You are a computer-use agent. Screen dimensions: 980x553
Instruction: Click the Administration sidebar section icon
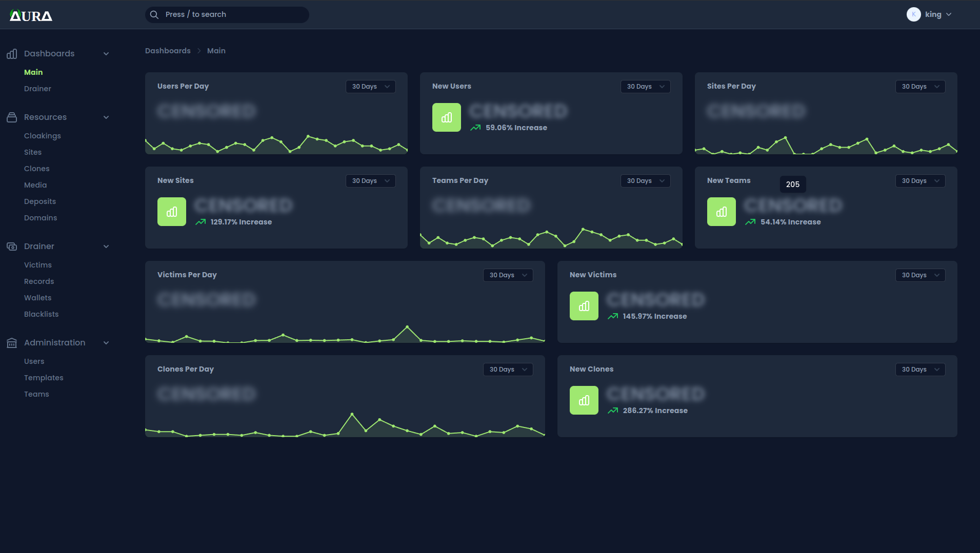12,343
